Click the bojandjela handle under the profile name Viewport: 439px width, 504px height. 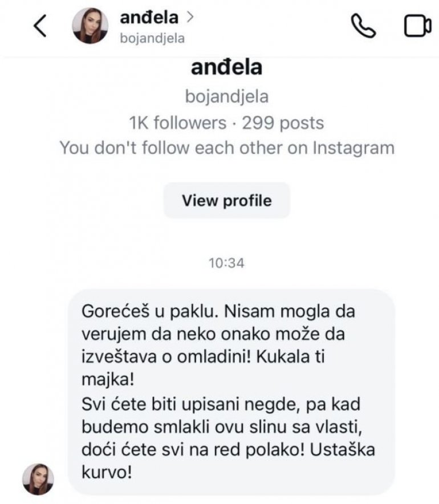pos(226,96)
